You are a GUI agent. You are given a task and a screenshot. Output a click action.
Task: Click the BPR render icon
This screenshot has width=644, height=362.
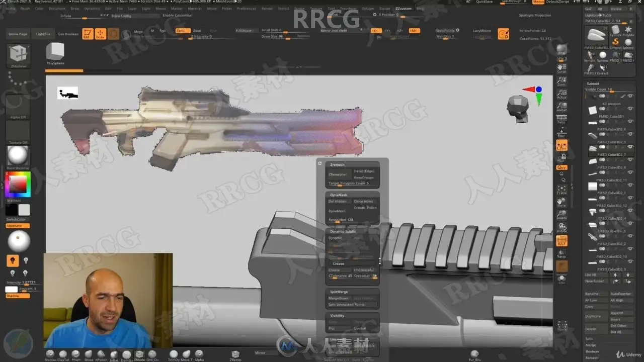tap(561, 49)
